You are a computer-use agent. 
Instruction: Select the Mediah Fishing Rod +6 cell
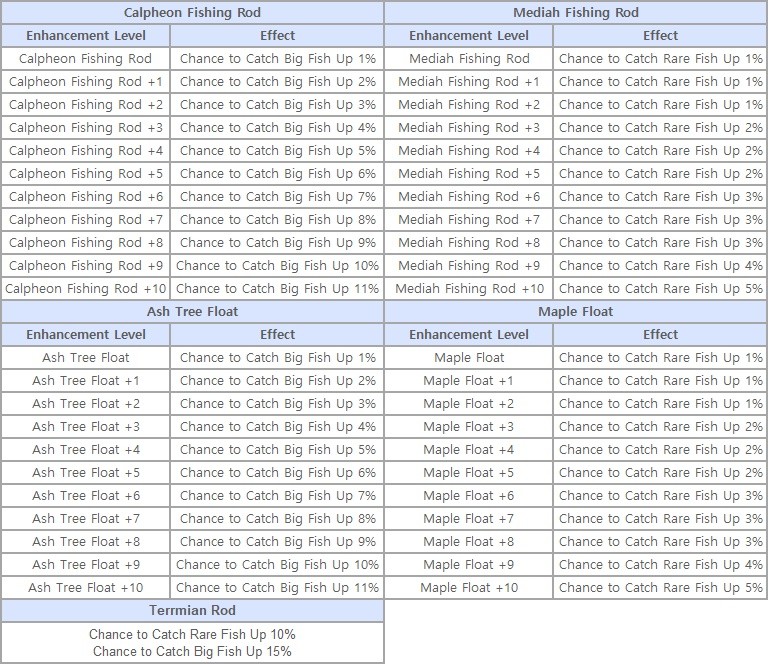click(x=469, y=197)
